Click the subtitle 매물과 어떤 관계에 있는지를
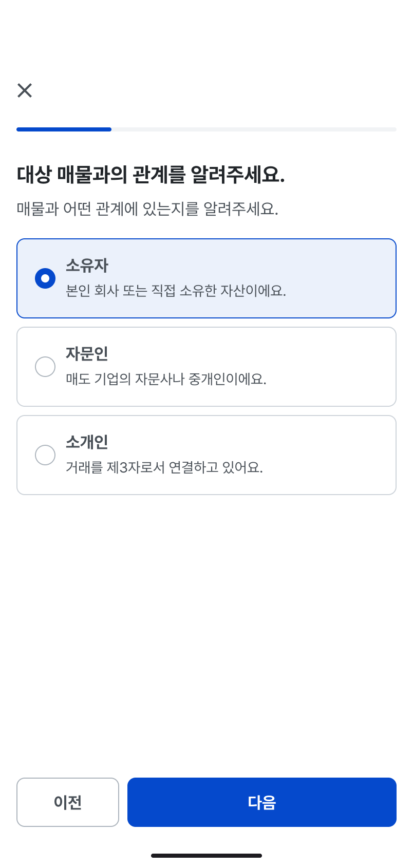The width and height of the screenshot is (413, 868). pyautogui.click(x=147, y=209)
